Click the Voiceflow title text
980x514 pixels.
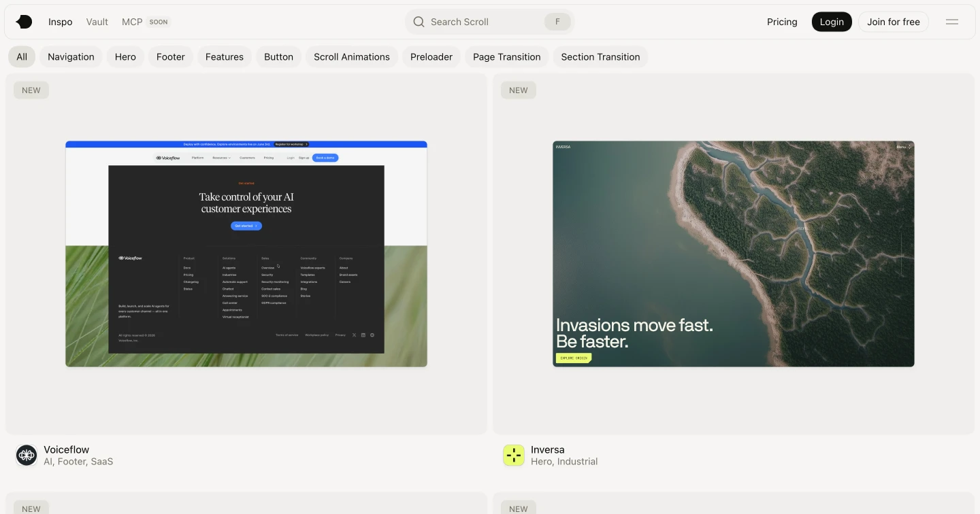pos(67,449)
